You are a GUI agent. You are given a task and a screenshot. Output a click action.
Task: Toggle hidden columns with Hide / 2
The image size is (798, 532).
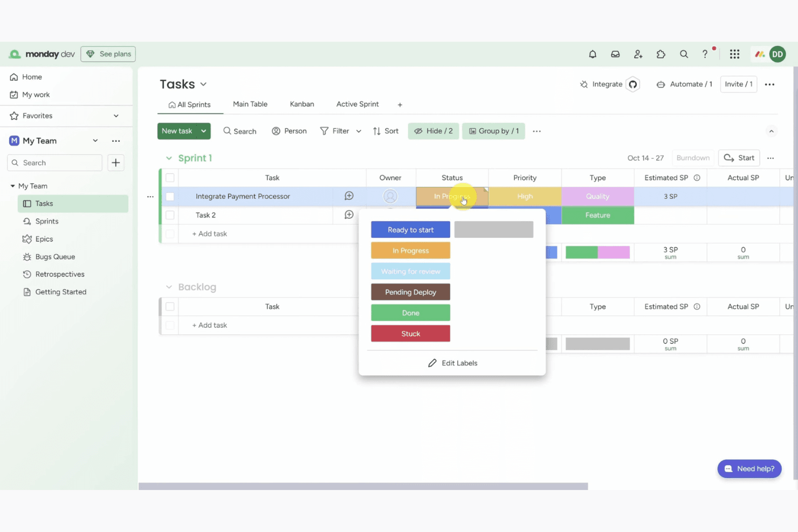tap(434, 131)
